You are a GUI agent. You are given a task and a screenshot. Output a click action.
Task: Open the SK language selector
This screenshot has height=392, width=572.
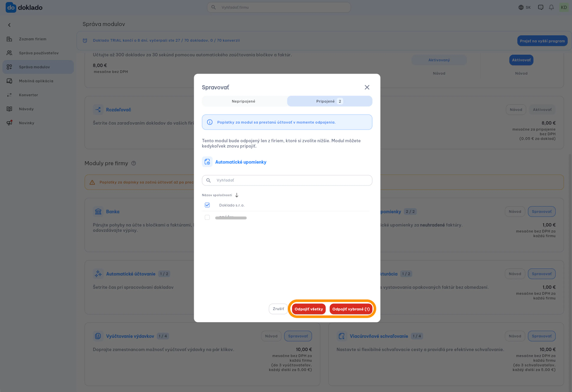point(524,7)
